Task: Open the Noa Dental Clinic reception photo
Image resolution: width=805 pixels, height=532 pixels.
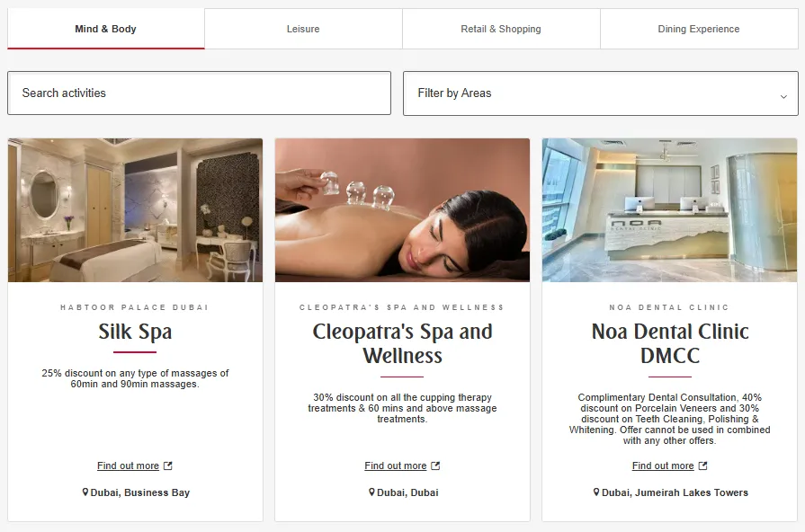Action: (x=669, y=209)
